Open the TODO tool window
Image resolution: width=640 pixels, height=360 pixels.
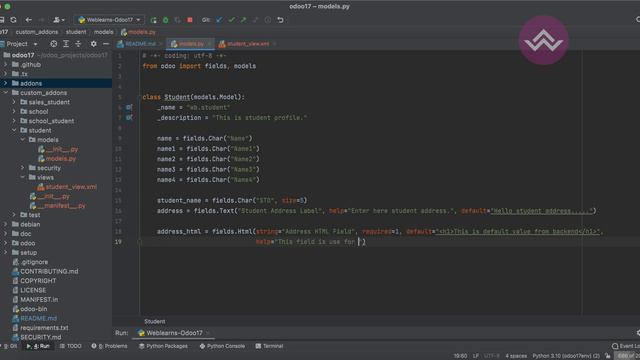coord(70,346)
